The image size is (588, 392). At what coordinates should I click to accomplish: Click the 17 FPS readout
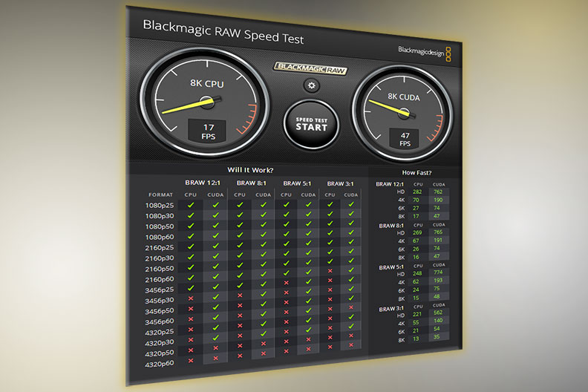[208, 131]
